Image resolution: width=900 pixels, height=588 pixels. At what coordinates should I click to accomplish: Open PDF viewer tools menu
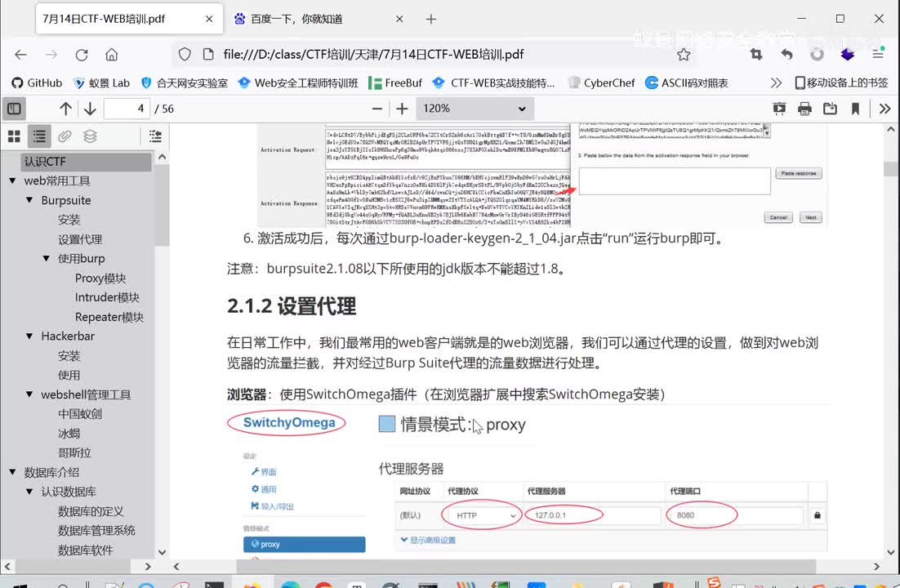pos(885,109)
